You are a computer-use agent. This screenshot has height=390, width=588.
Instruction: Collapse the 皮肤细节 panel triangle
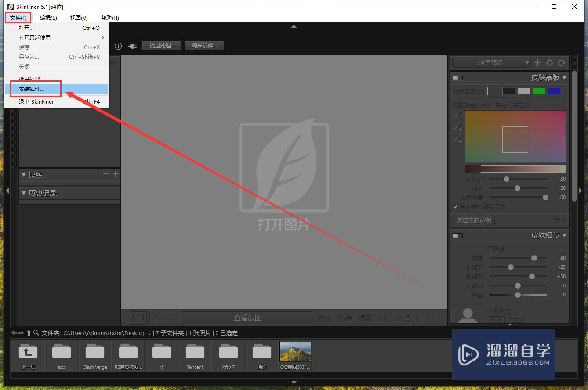click(x=565, y=235)
